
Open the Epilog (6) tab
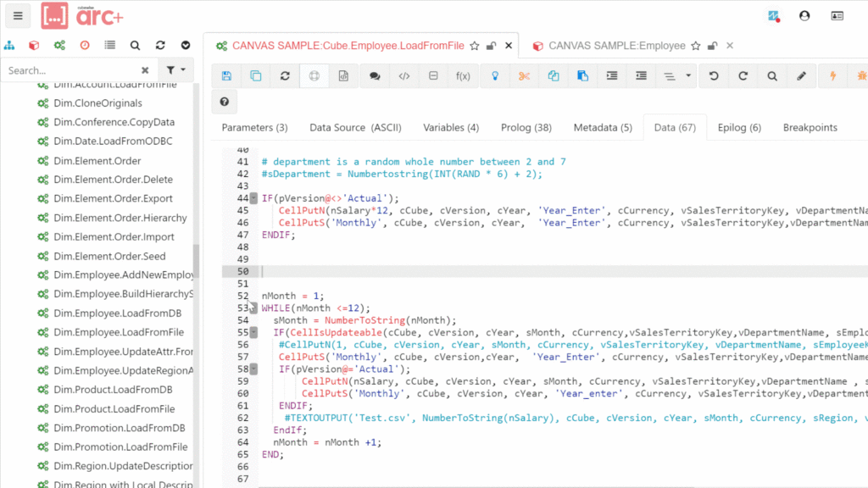[x=739, y=127]
